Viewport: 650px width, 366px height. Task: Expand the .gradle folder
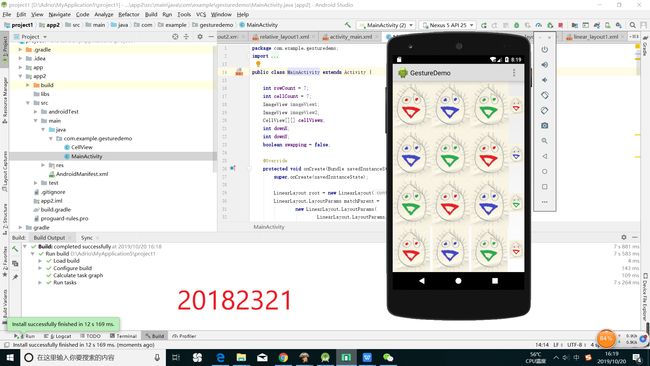click(x=20, y=50)
